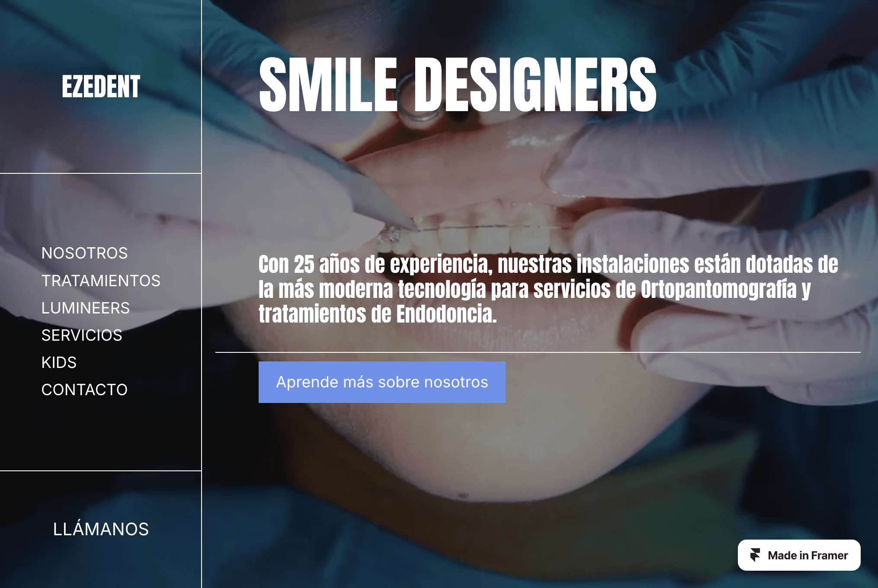The image size is (878, 588).
Task: Open the TRATAMIENTOS menu item
Action: tap(101, 281)
